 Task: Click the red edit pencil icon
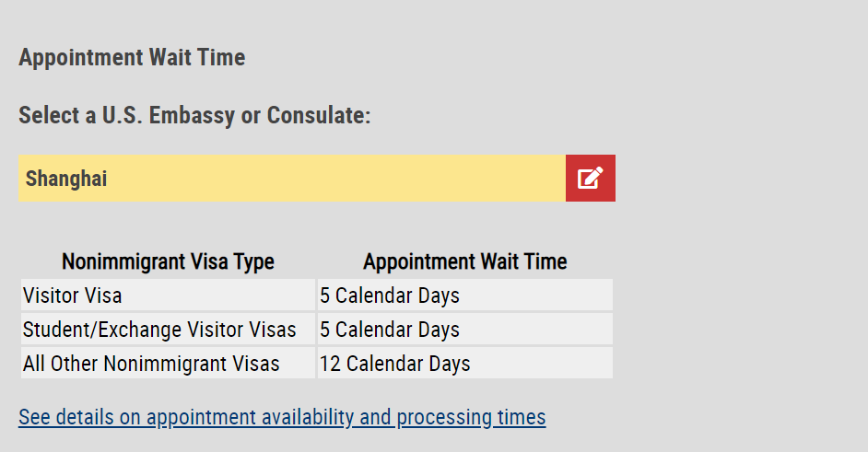point(590,178)
